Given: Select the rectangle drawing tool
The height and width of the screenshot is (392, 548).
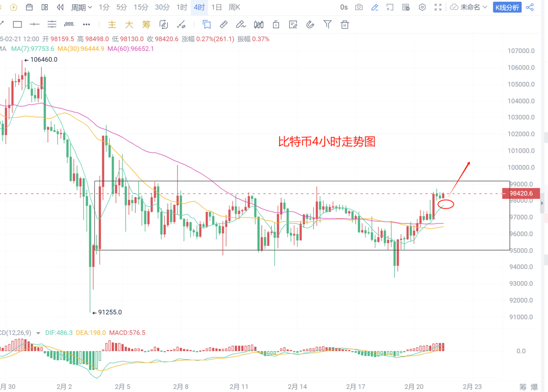Looking at the screenshot, I should [x=17, y=24].
